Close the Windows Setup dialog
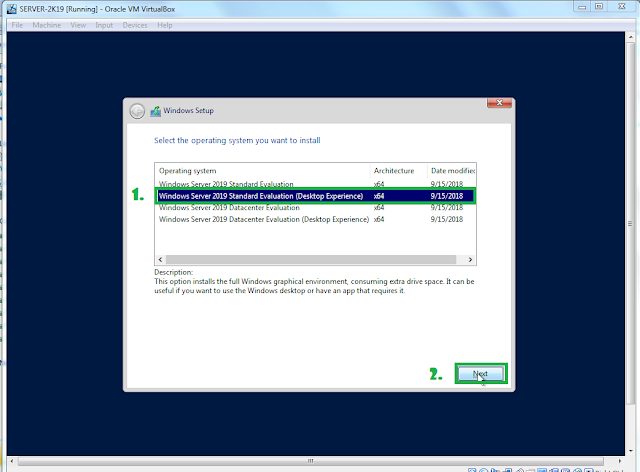 pos(499,103)
